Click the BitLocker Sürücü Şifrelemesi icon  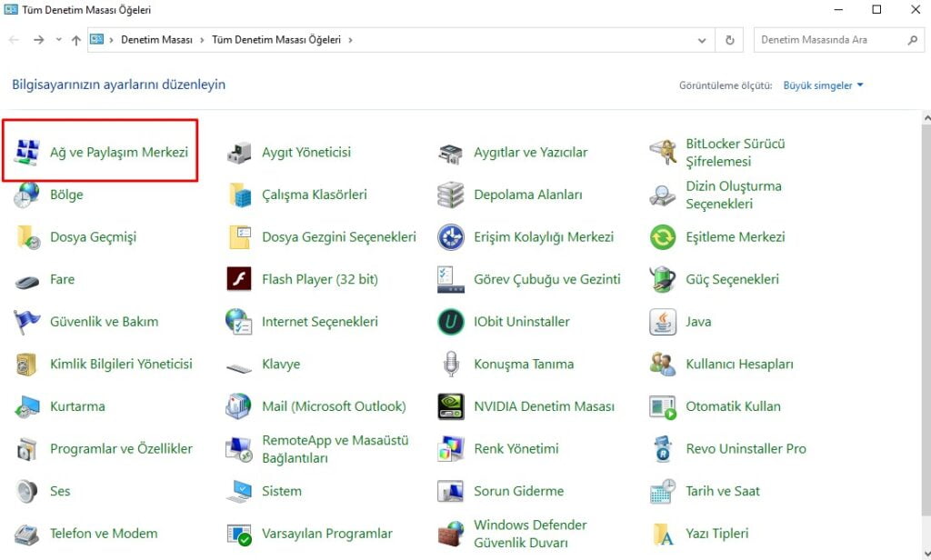[663, 153]
